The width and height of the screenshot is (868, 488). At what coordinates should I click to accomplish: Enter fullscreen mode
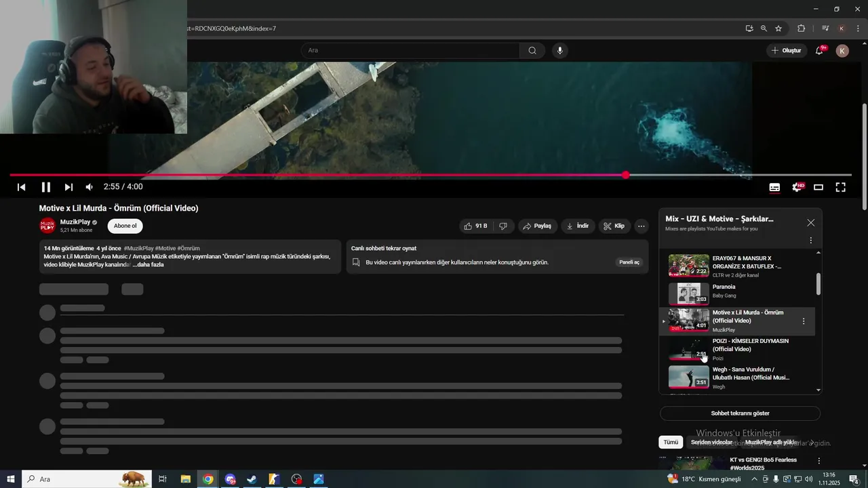click(840, 187)
